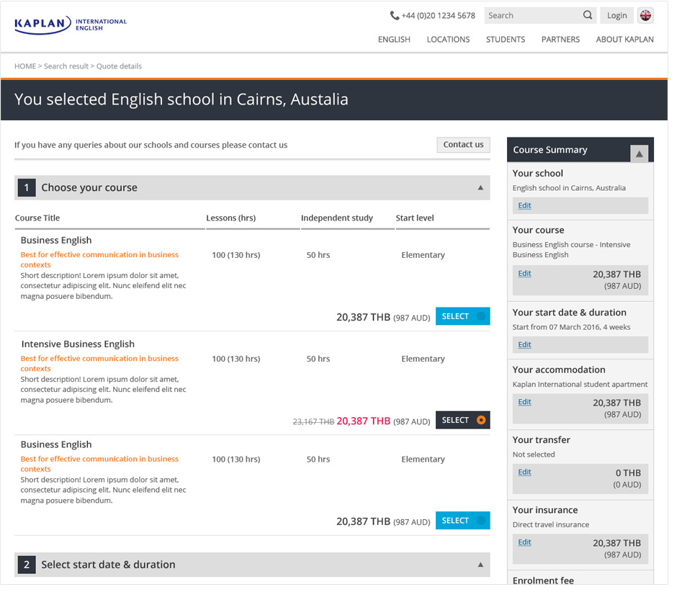Click 'Direct travel insurance' text
Image resolution: width=700 pixels, height=600 pixels.
pyautogui.click(x=550, y=524)
